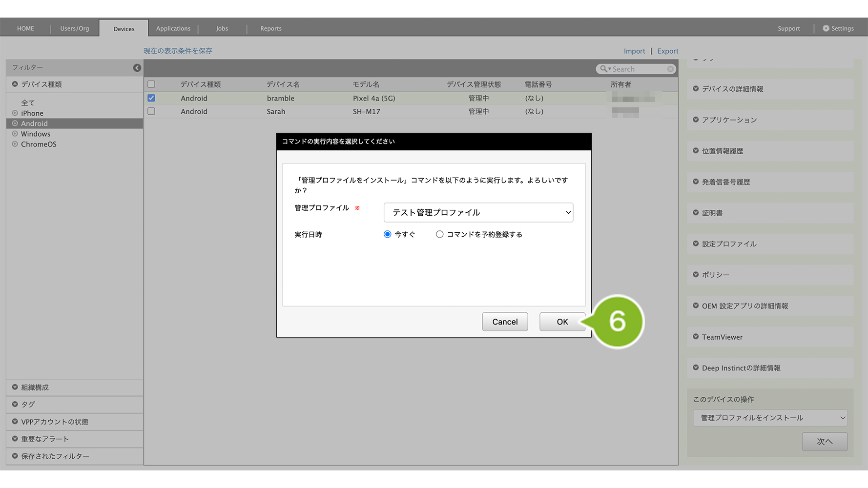Cancel the command dialog
This screenshot has height=488, width=868.
pyautogui.click(x=505, y=322)
